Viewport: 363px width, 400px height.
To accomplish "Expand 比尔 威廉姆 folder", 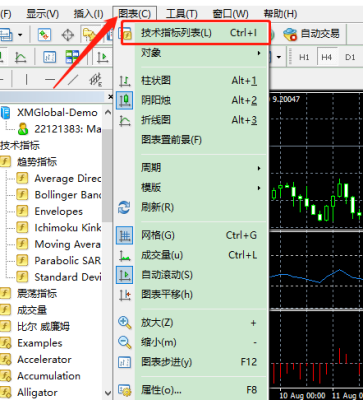I will (x=43, y=326).
